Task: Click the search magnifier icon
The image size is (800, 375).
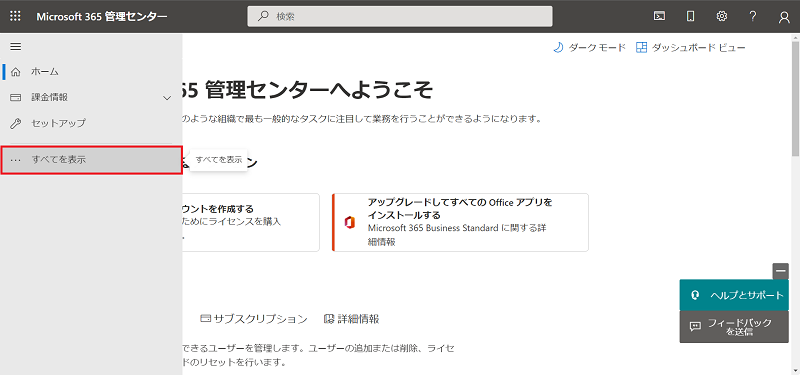Action: [263, 16]
